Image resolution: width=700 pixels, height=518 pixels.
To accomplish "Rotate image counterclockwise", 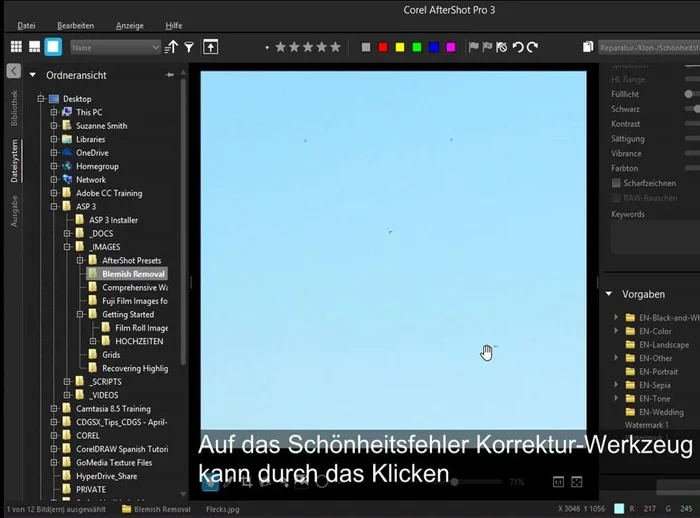I will 518,47.
